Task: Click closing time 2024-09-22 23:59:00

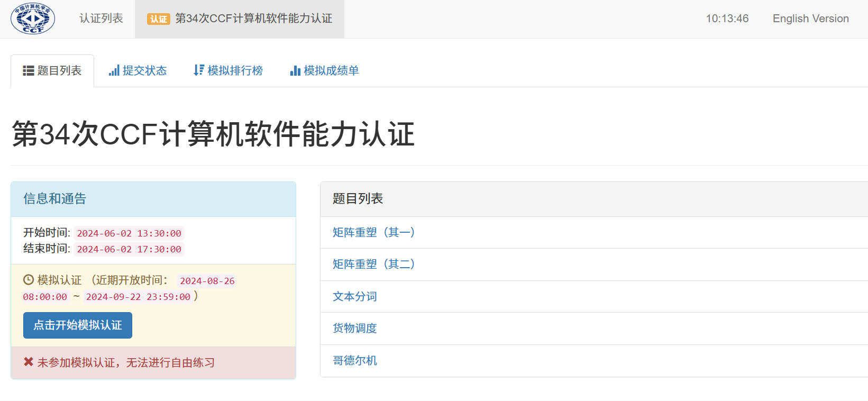Action: [x=138, y=297]
